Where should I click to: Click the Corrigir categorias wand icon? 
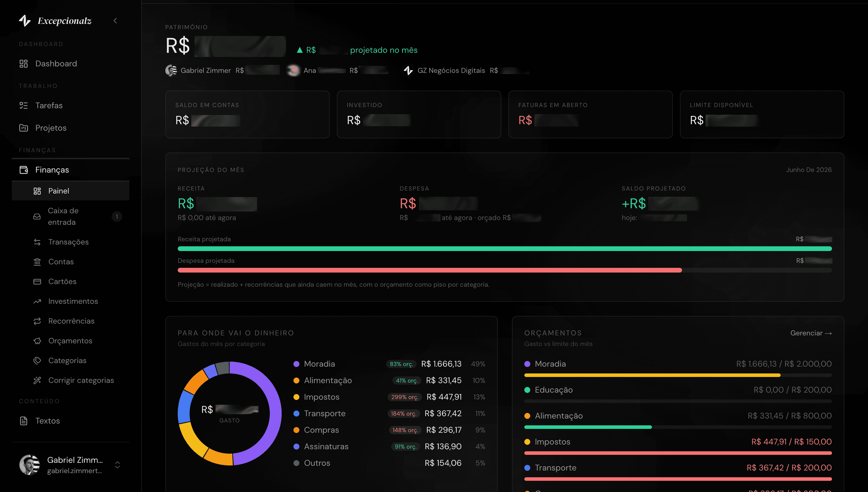37,380
